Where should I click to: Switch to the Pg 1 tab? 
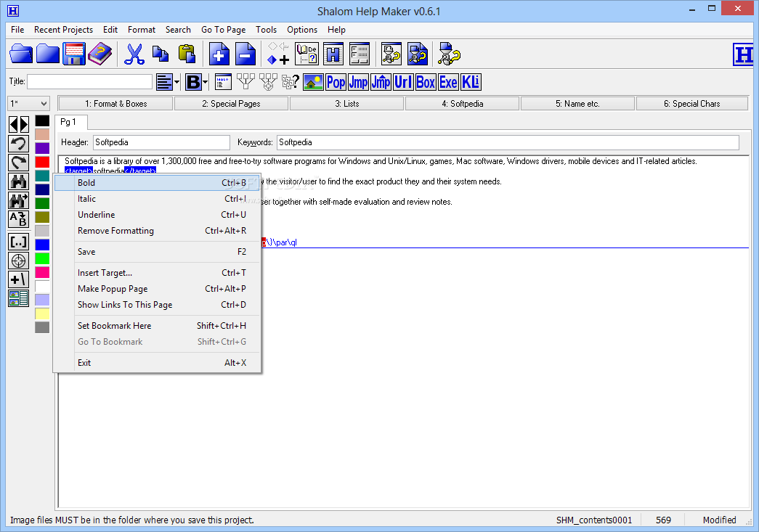click(70, 122)
